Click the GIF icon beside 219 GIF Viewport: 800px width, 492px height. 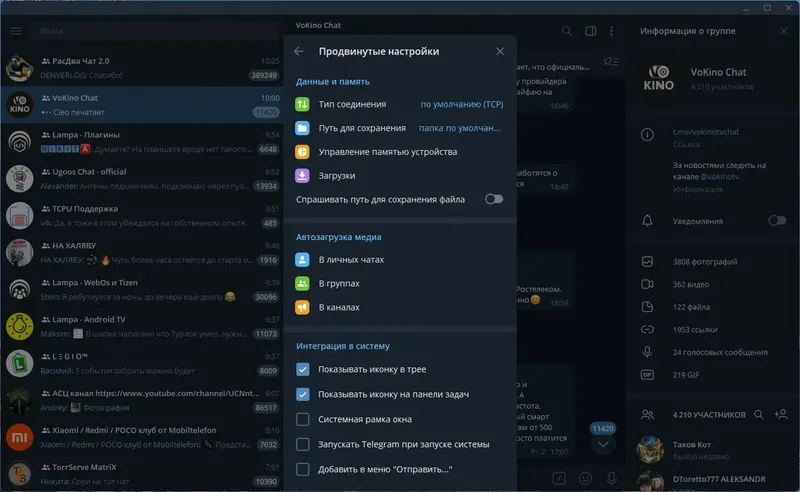647,375
